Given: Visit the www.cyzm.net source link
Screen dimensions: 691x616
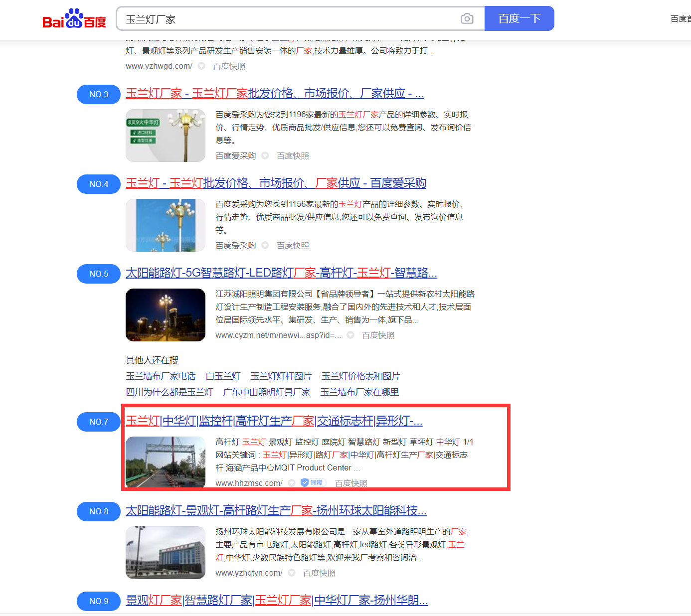Looking at the screenshot, I should 278,335.
